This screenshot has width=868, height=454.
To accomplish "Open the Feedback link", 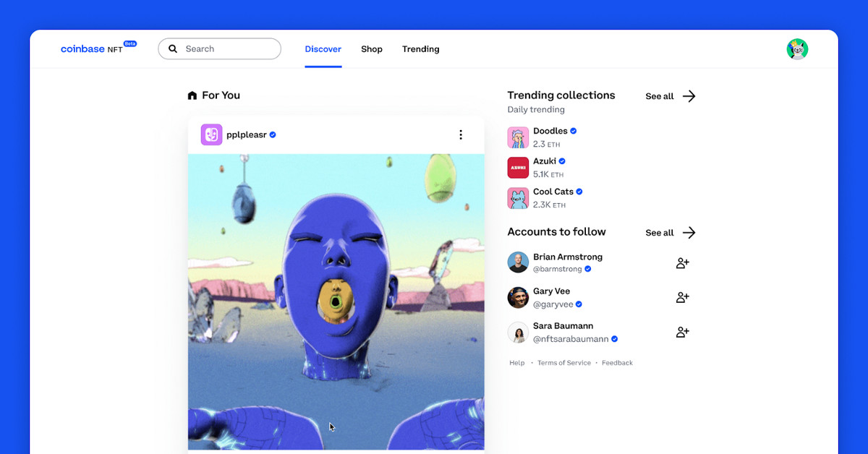I will point(617,363).
